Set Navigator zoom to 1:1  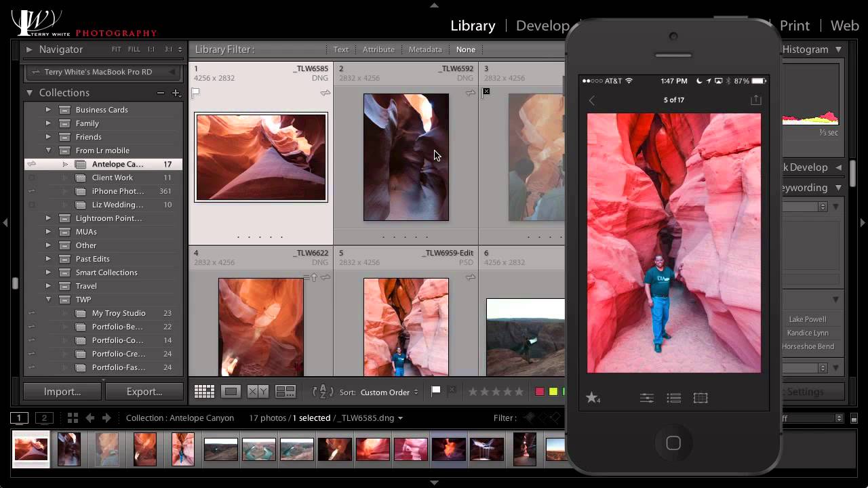[x=151, y=49]
